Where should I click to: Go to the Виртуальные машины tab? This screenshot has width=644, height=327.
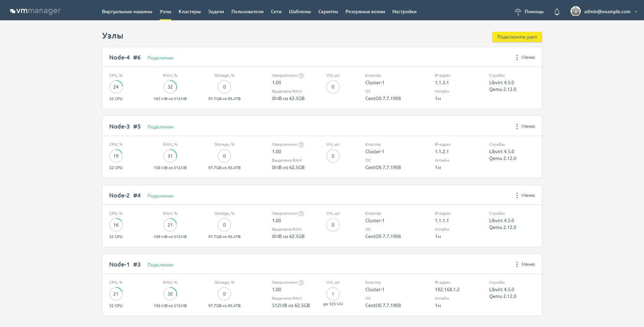pyautogui.click(x=127, y=12)
